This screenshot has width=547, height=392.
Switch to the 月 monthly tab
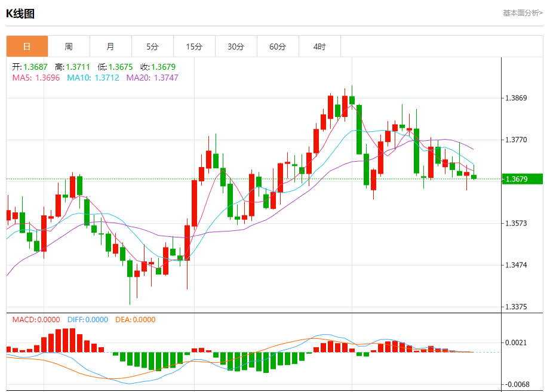(110, 47)
